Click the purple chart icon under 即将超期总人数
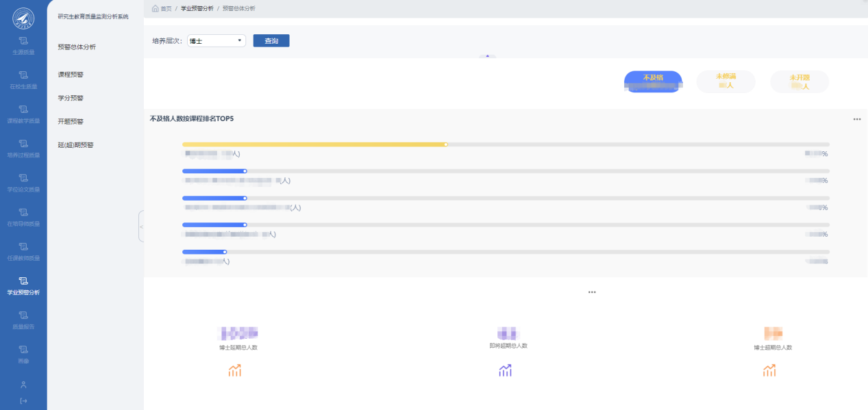The width and height of the screenshot is (868, 410). click(x=505, y=370)
